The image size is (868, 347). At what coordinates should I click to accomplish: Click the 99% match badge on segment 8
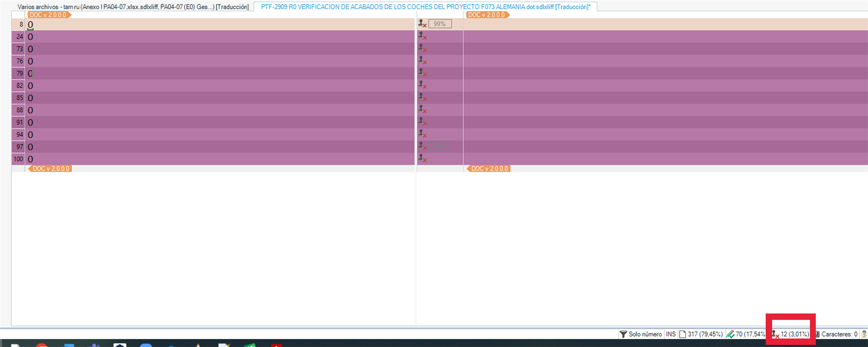click(x=440, y=24)
